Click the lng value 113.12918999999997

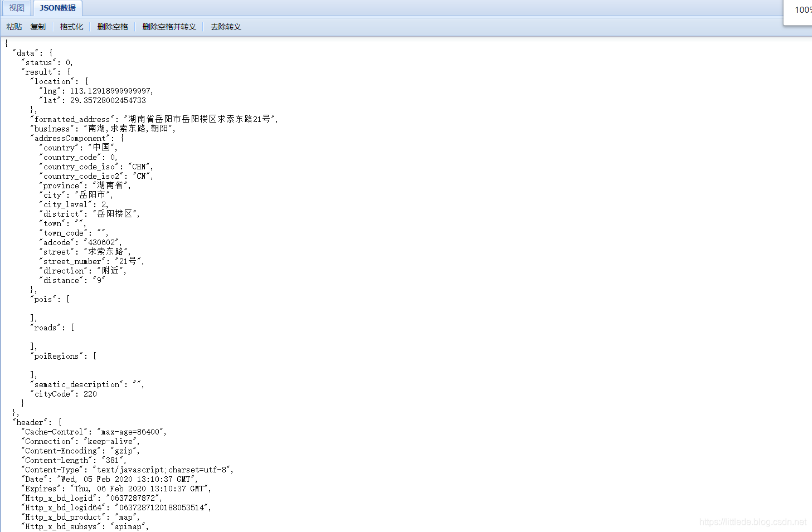point(111,91)
